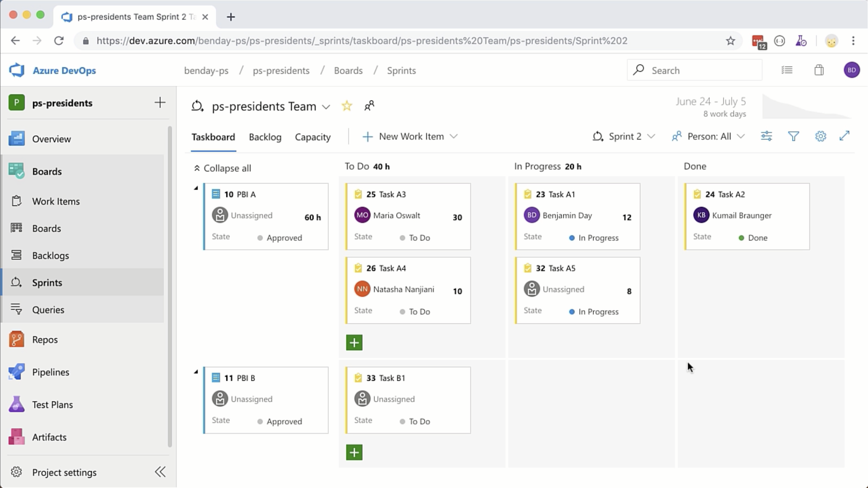Click the invite team members icon
This screenshot has height=488, width=868.
pyautogui.click(x=369, y=105)
